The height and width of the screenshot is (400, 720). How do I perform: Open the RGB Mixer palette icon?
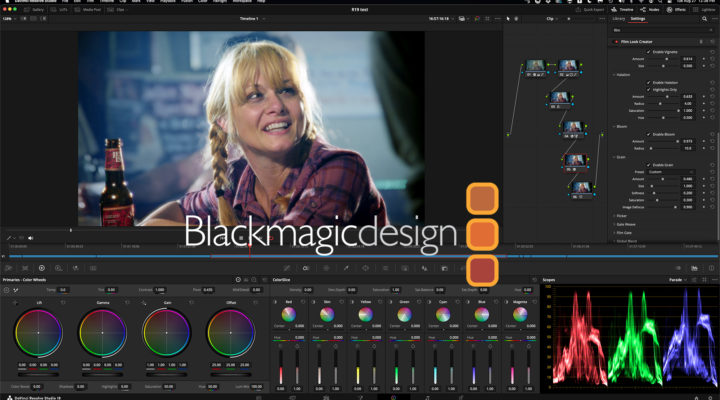pos(75,268)
